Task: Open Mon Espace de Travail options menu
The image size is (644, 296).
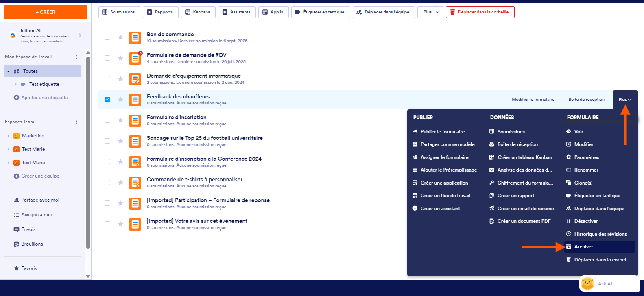Action: (x=76, y=57)
